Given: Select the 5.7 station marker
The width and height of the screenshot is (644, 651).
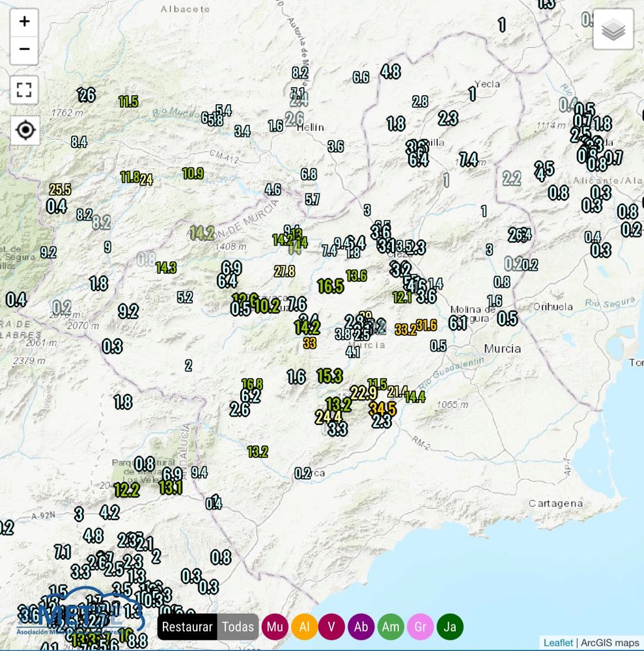Looking at the screenshot, I should 313,200.
